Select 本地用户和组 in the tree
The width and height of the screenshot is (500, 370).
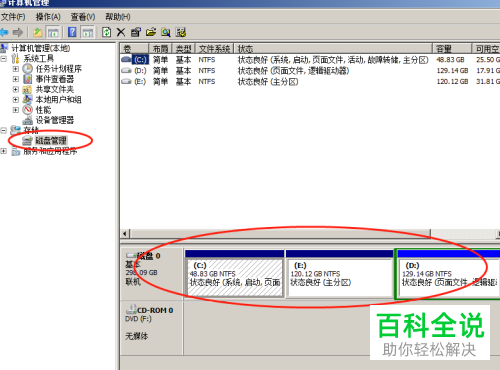tap(58, 100)
